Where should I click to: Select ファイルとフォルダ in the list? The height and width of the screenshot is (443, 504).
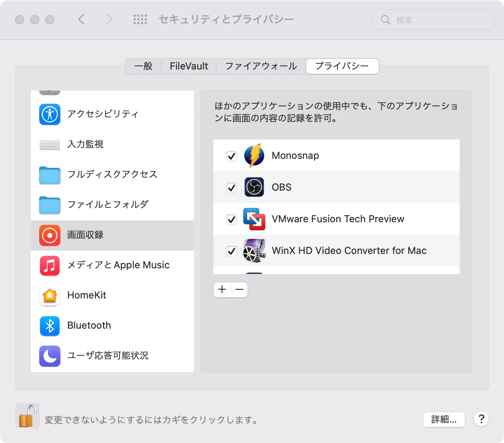(112, 205)
